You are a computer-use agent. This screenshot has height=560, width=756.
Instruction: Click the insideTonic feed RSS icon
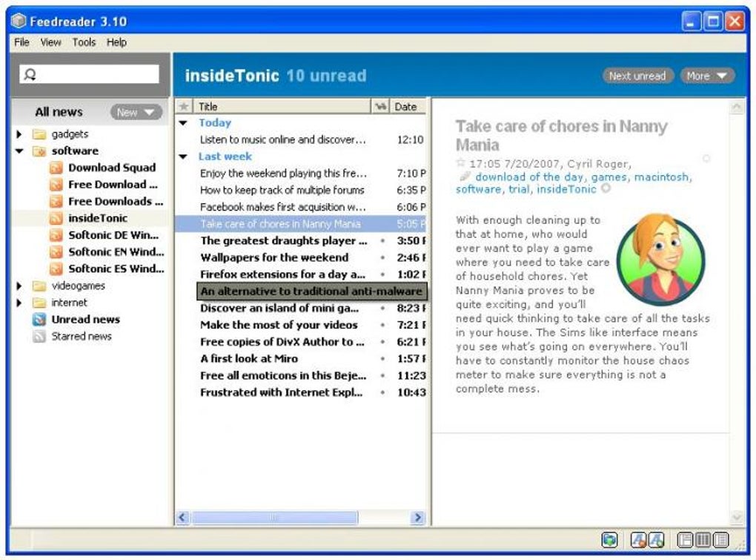pyautogui.click(x=56, y=218)
